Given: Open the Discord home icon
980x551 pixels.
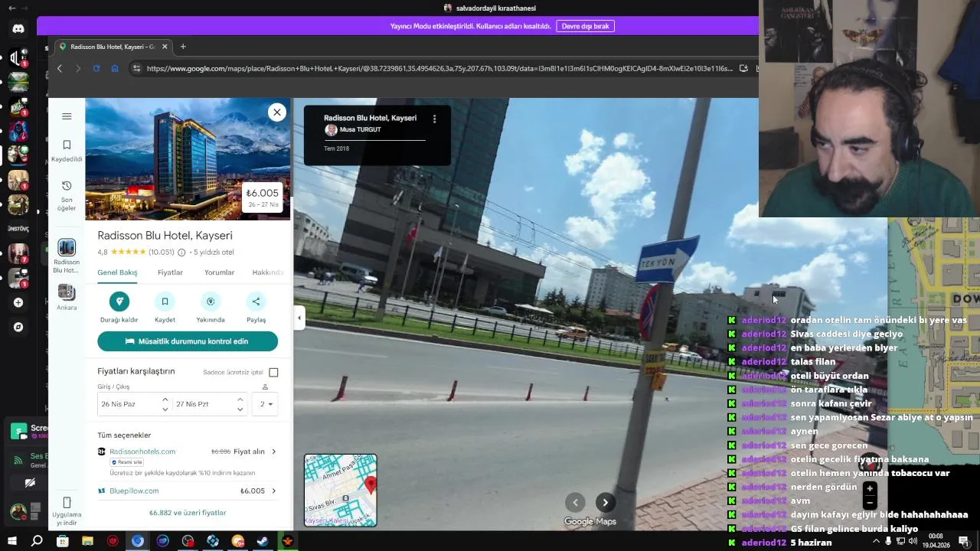Looking at the screenshot, I should point(18,29).
